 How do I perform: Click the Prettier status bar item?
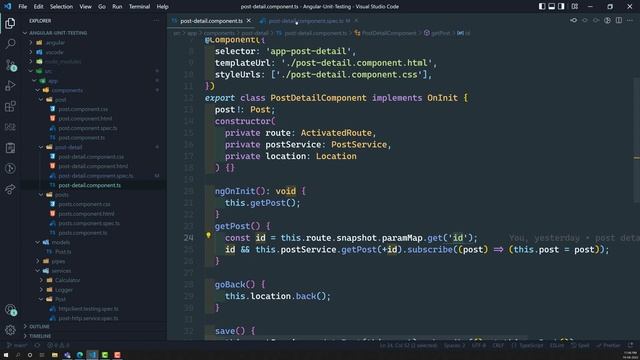pyautogui.click(x=608, y=345)
